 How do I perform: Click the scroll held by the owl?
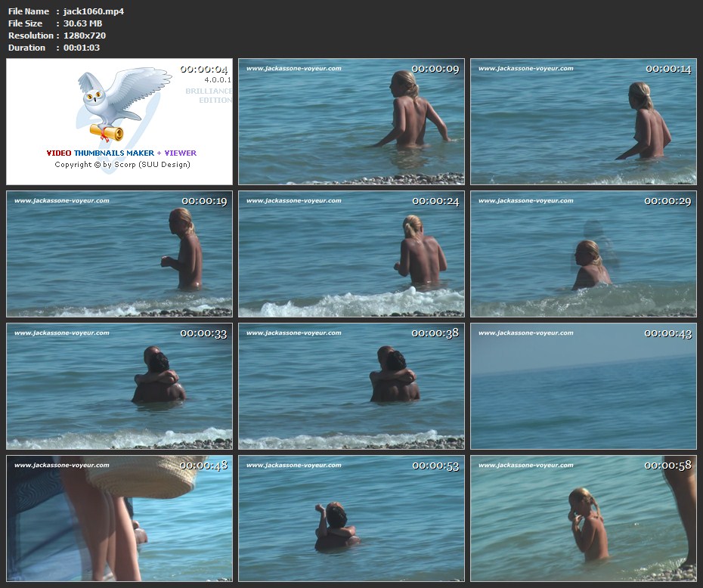[107, 133]
